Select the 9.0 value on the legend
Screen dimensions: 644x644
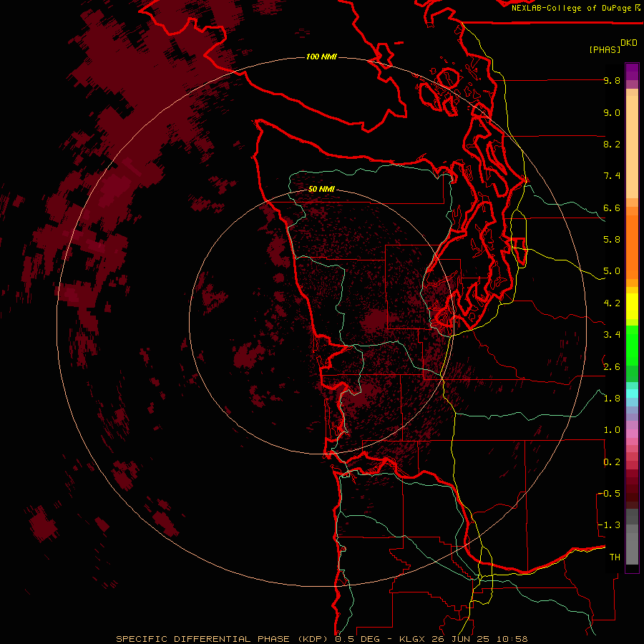pos(612,112)
